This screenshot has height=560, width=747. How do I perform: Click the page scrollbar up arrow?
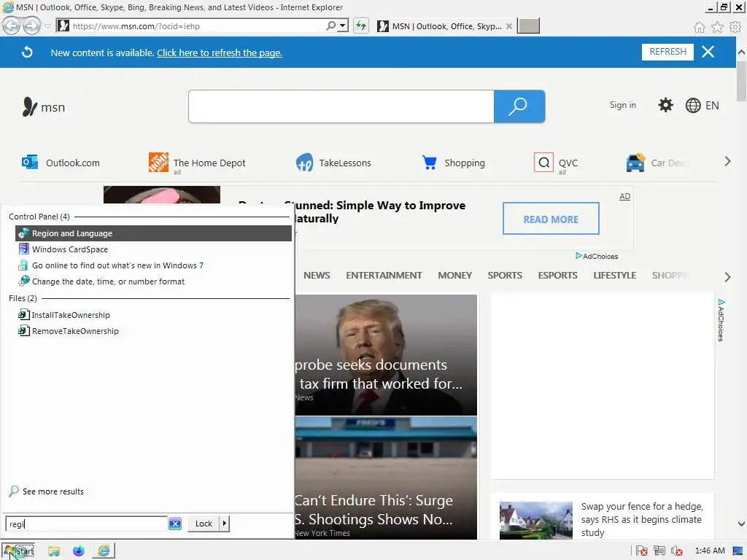click(741, 52)
